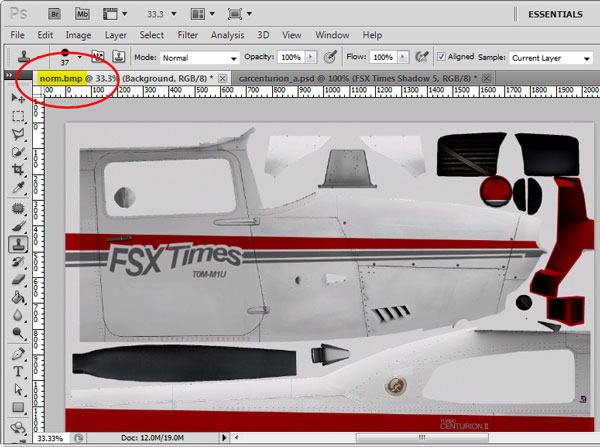This screenshot has width=600, height=447.
Task: Expand the Opacity value dropdown arrow
Action: 311,58
